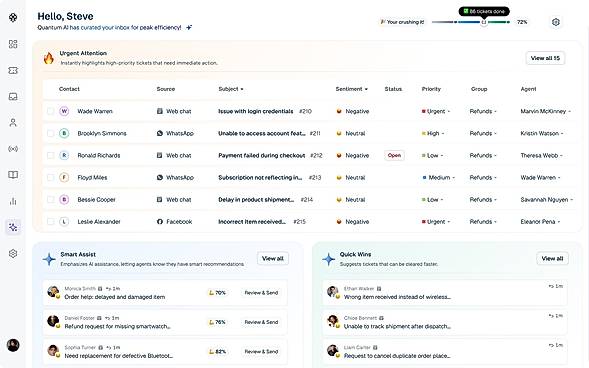589x368 pixels.
Task: Open the dashboard grid icon in sidebar
Action: coord(13,44)
